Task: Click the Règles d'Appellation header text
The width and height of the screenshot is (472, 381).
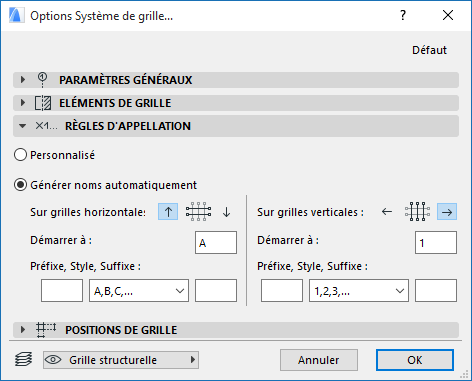Action: click(x=128, y=126)
